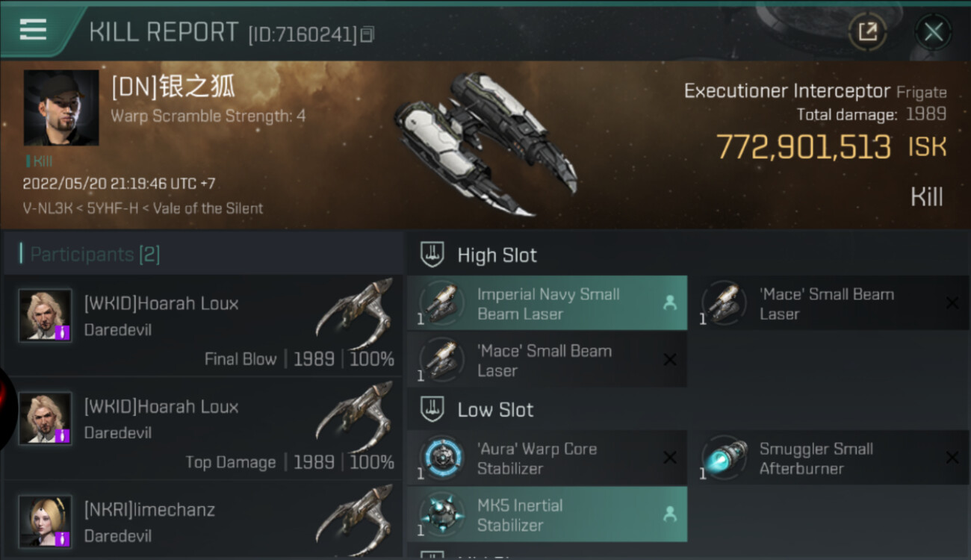
Task: View Hoarah Loux Top Damage entry
Action: pyautogui.click(x=203, y=429)
